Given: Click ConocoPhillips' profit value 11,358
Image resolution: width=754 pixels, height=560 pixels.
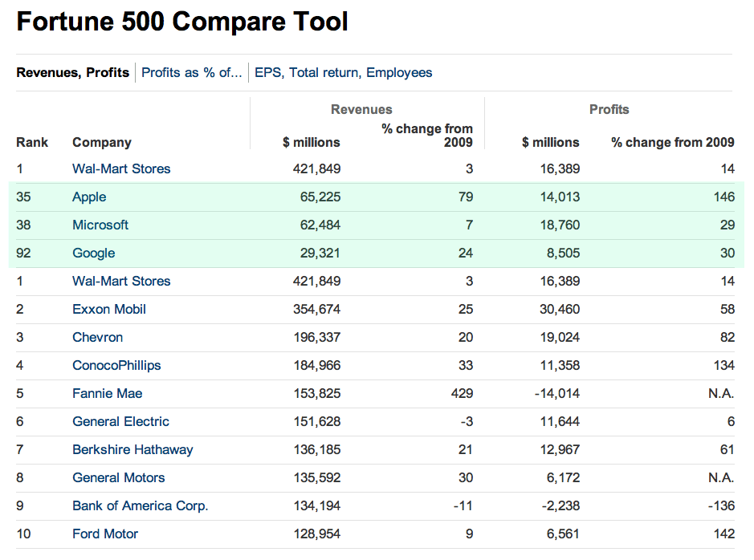Looking at the screenshot, I should pyautogui.click(x=560, y=366).
